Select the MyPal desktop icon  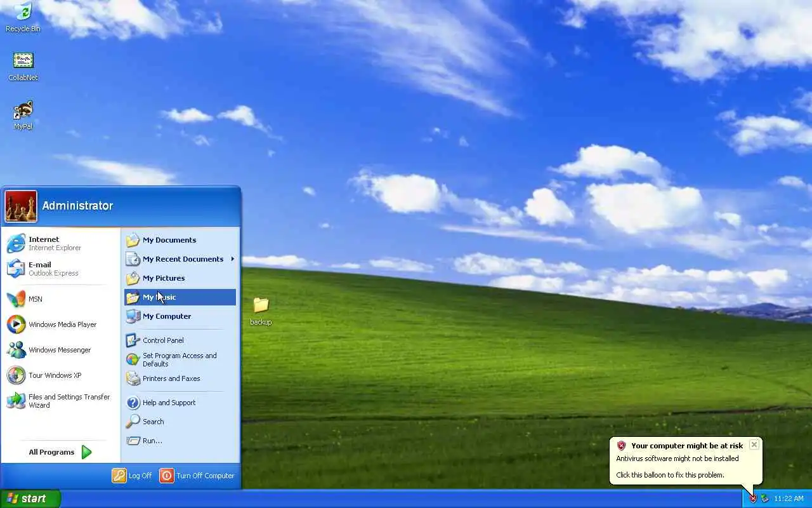(23, 115)
